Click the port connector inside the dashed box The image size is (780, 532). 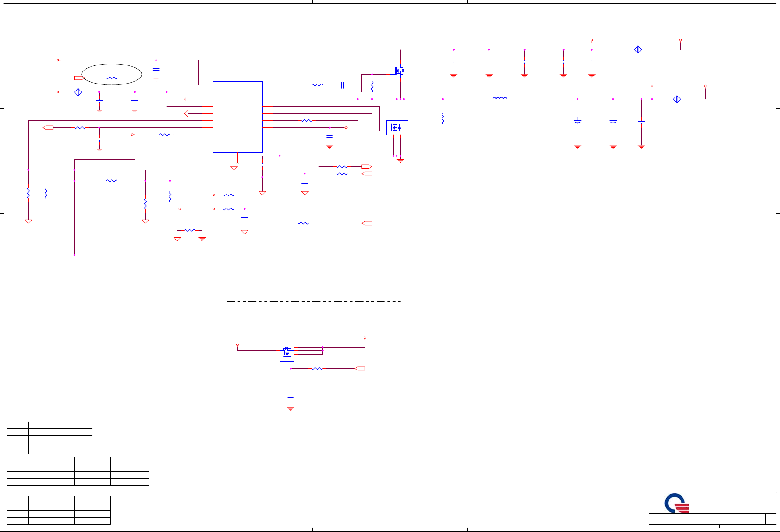[x=360, y=369]
